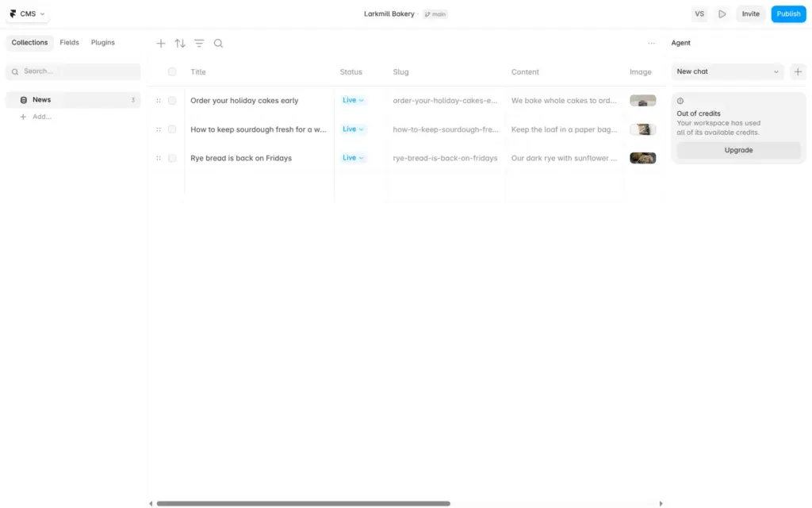
Task: Check the sourdough fresh row checkbox
Action: (x=172, y=129)
